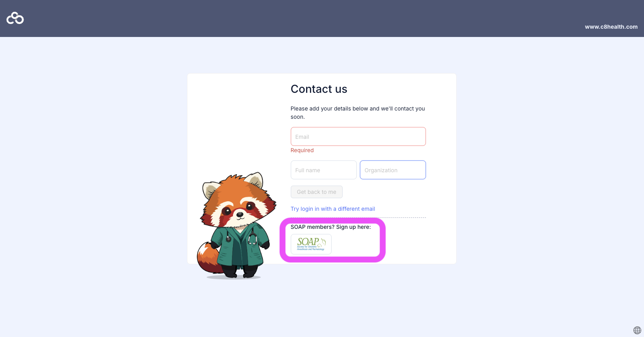This screenshot has height=337, width=644.
Task: Click the panda's green scrubs jacket
Action: pos(240,246)
